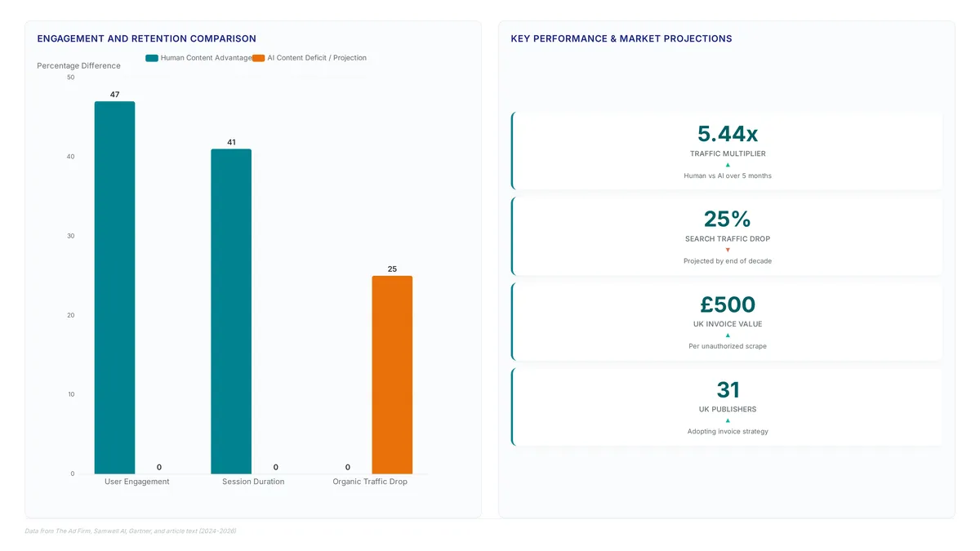980x551 pixels.
Task: Click the red down arrow under SEARCH TRAFFIC DROP
Action: [x=728, y=250]
